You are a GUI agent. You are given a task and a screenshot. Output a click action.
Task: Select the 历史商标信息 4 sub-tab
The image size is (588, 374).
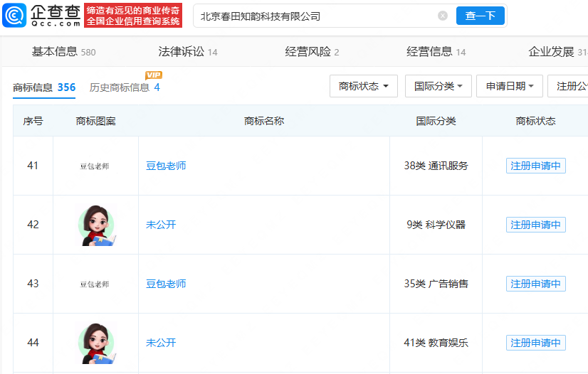tap(125, 87)
